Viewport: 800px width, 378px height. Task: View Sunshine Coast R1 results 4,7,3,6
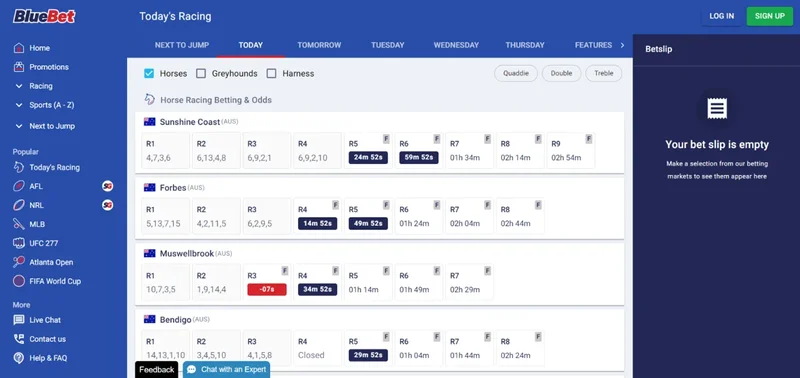166,150
